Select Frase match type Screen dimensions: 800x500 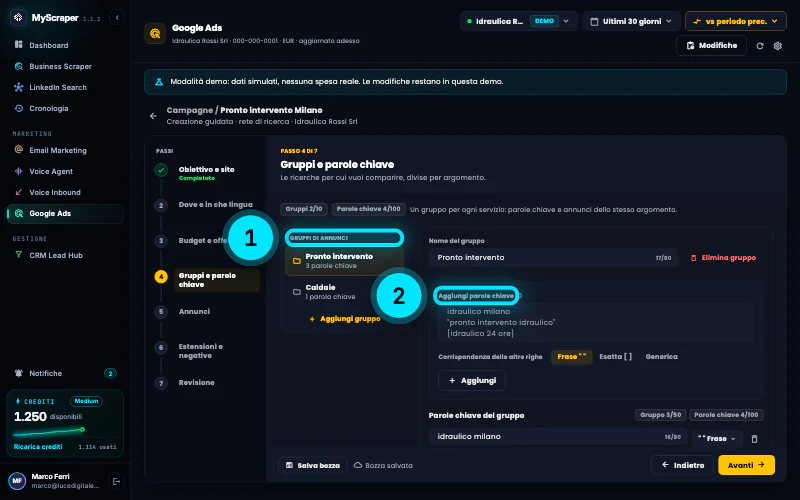point(571,357)
